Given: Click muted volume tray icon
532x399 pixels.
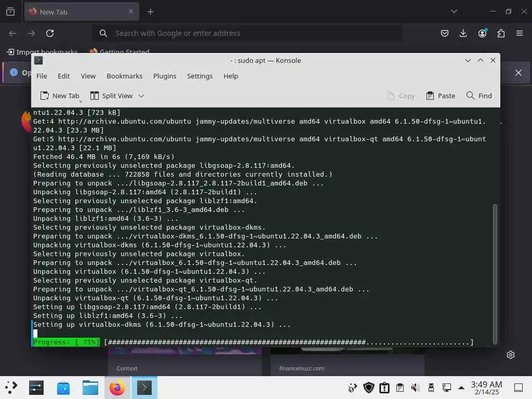Looking at the screenshot, I should (415, 388).
